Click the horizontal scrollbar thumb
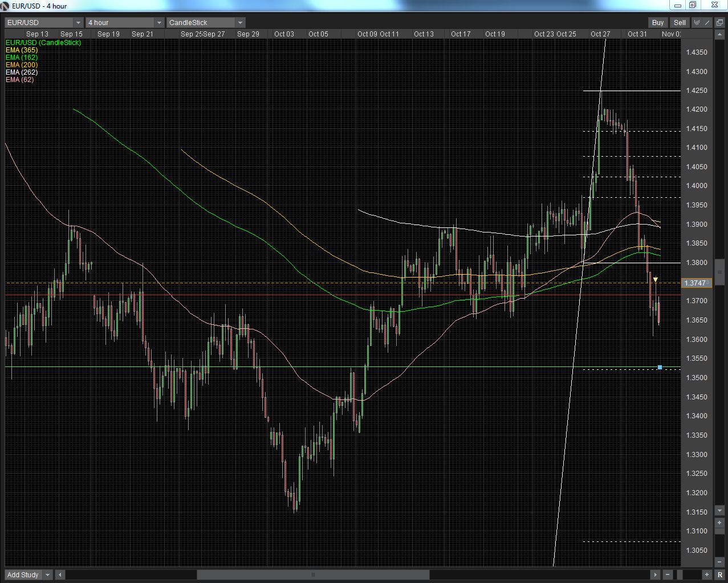The width and height of the screenshot is (728, 583). [313, 574]
